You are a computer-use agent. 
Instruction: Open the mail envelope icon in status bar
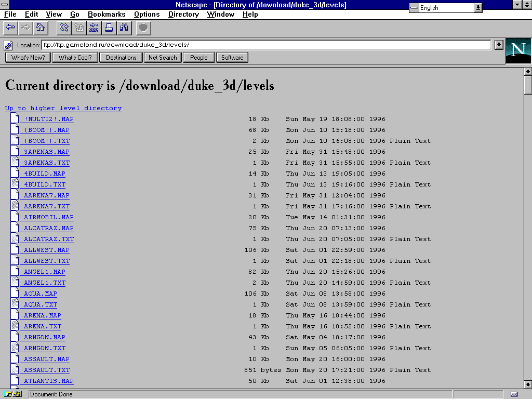(514, 394)
